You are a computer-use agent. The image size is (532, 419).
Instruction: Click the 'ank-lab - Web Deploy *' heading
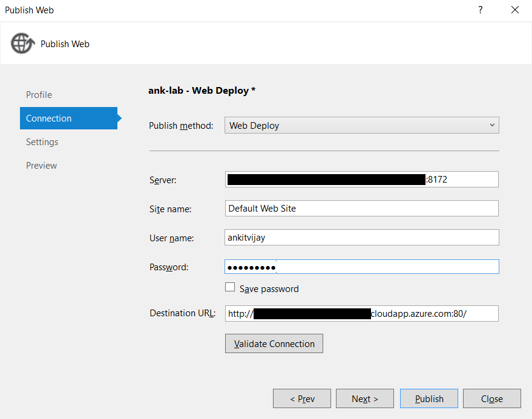coord(202,91)
